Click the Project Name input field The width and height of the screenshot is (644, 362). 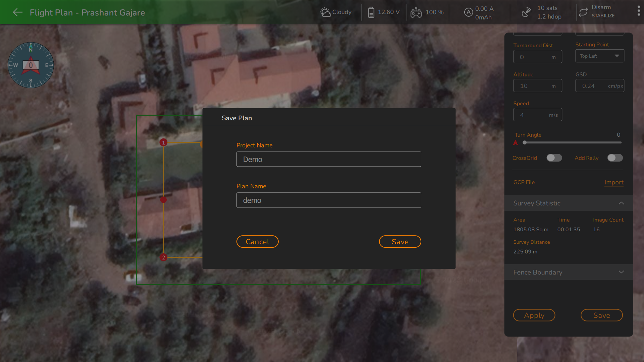click(x=329, y=159)
